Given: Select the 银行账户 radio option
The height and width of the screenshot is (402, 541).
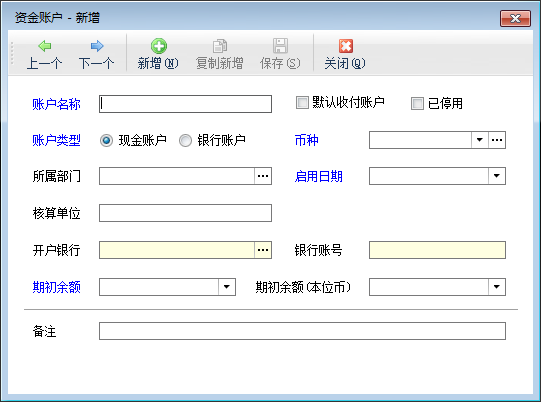Looking at the screenshot, I should click(x=185, y=140).
